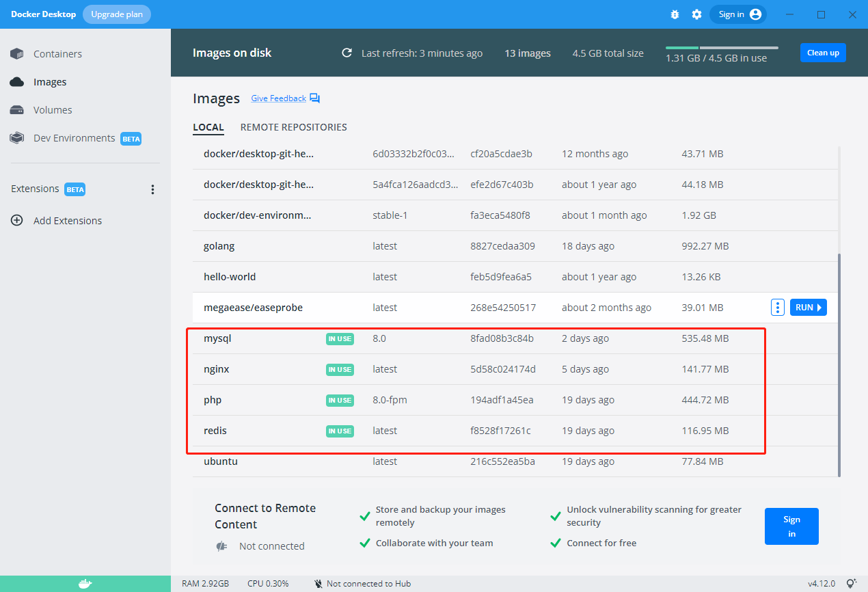Click the Last refresh: 3 minutes ago text

(422, 53)
